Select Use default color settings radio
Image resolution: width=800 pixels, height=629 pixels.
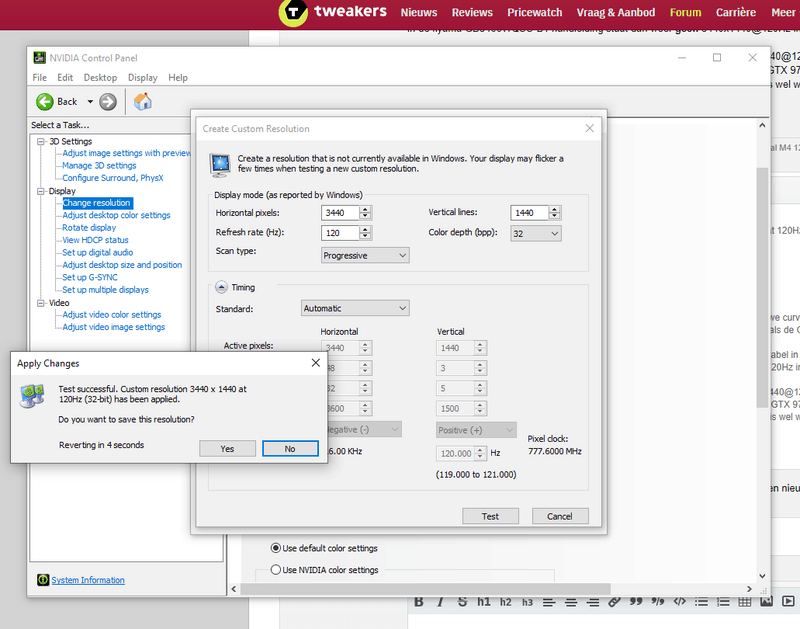point(276,548)
